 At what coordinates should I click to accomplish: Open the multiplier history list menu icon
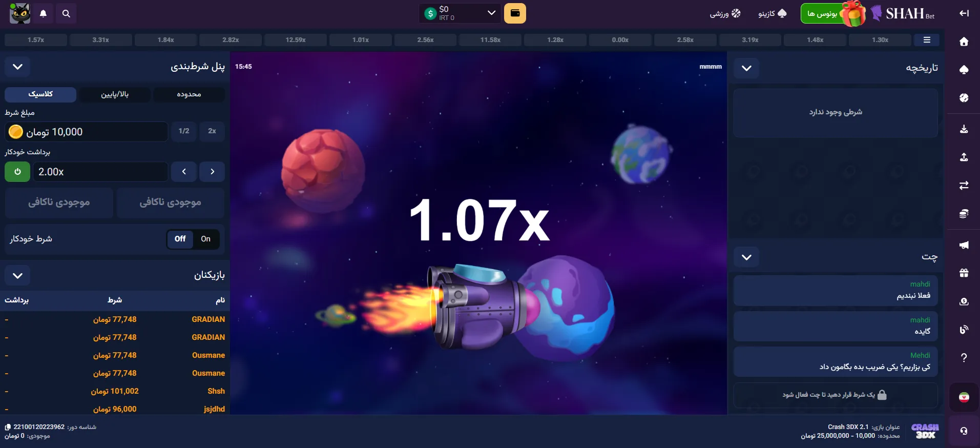pos(927,40)
